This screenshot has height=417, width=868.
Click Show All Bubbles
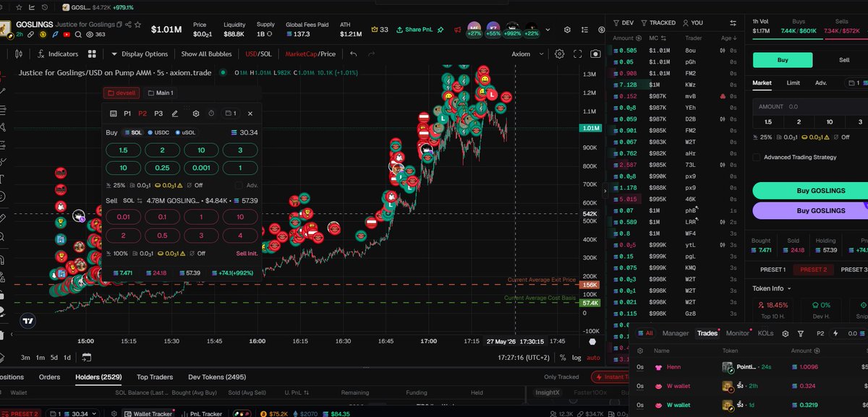point(206,54)
